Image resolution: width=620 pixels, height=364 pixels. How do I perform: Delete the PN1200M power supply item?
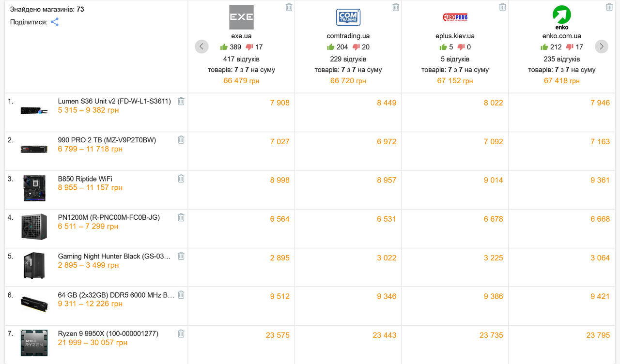(181, 217)
